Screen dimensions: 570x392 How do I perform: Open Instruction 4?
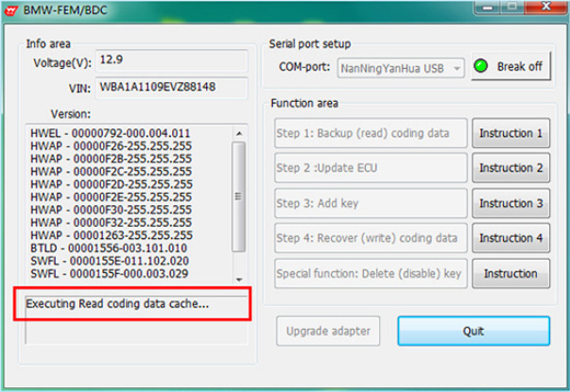pyautogui.click(x=510, y=238)
